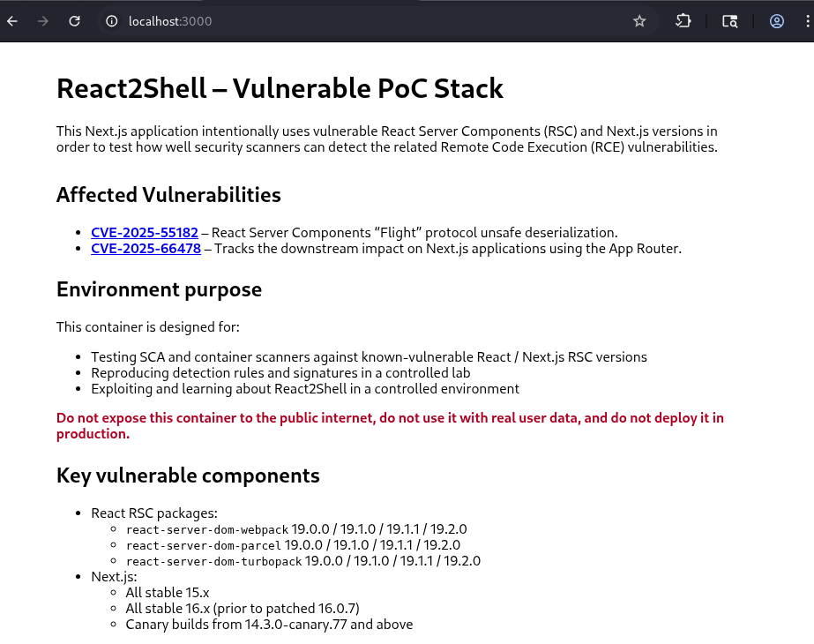Click the Affected Vulnerabilities heading

[x=168, y=195]
